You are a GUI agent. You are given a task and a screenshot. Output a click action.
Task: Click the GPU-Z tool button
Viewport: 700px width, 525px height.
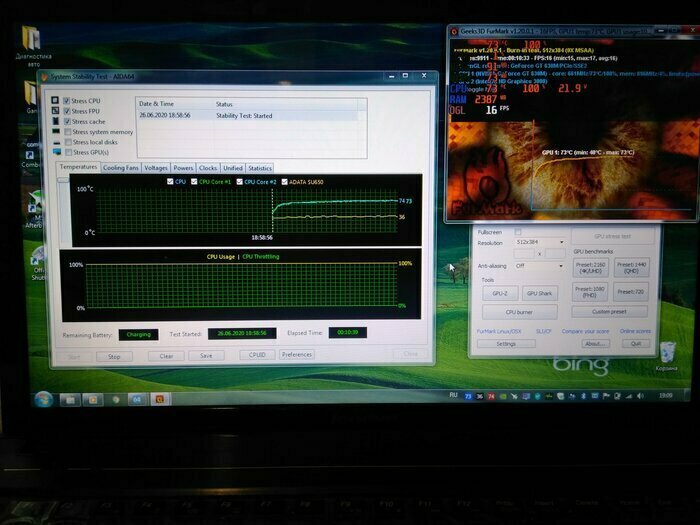point(500,293)
